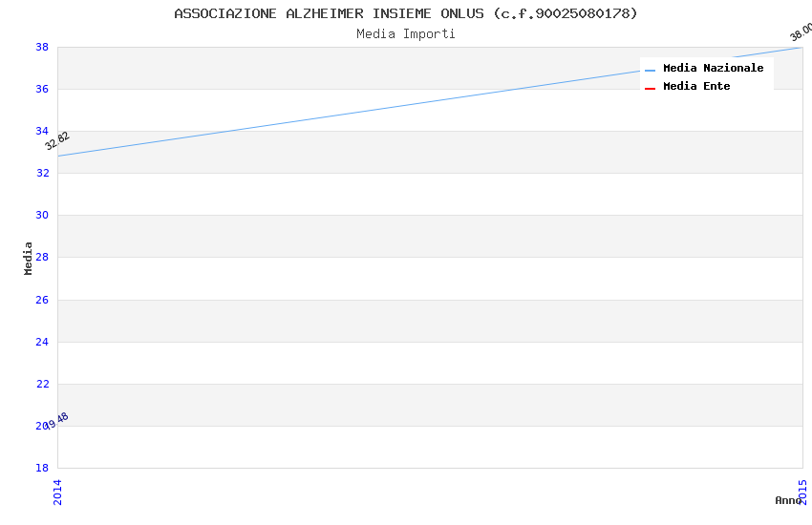Click the 2015 x-axis label
812x525 pixels.
coord(802,492)
